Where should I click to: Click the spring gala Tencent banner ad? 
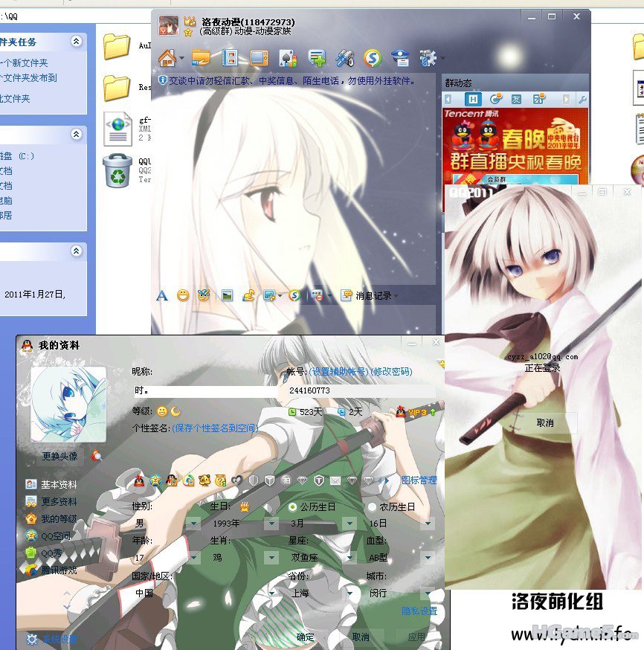pos(515,146)
